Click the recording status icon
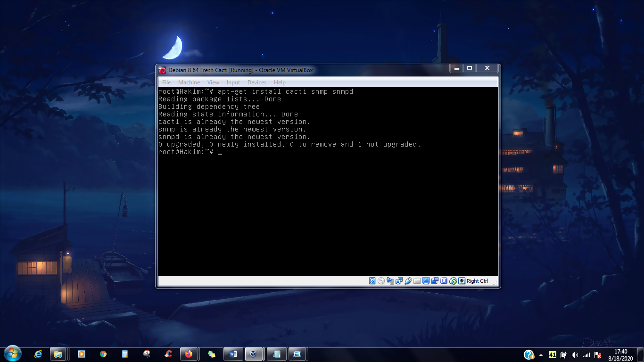 click(x=435, y=281)
